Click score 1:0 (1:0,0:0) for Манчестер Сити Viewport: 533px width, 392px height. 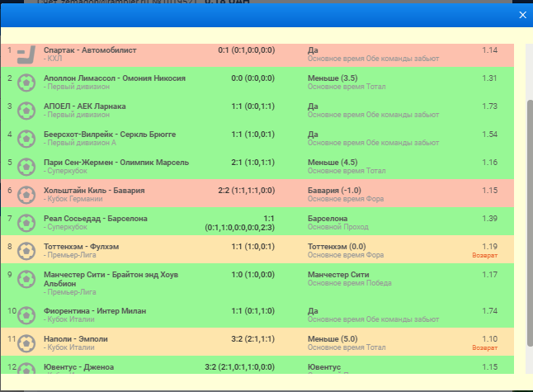(253, 275)
